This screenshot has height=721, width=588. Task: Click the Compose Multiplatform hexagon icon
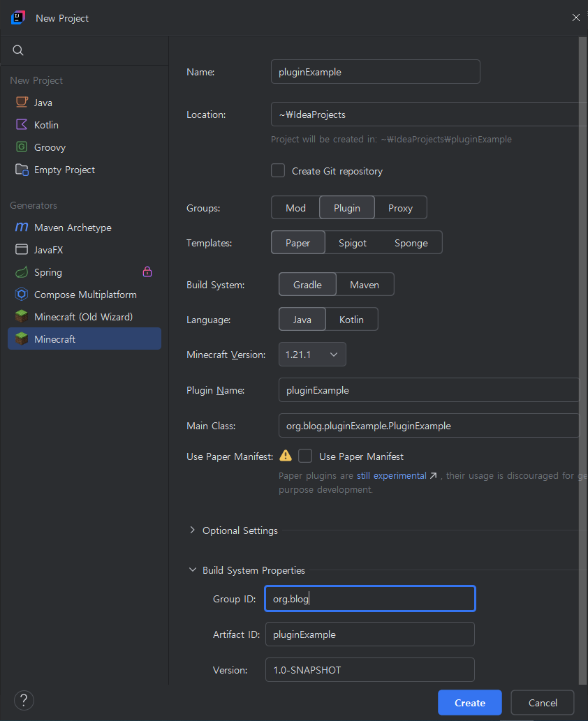(x=22, y=294)
